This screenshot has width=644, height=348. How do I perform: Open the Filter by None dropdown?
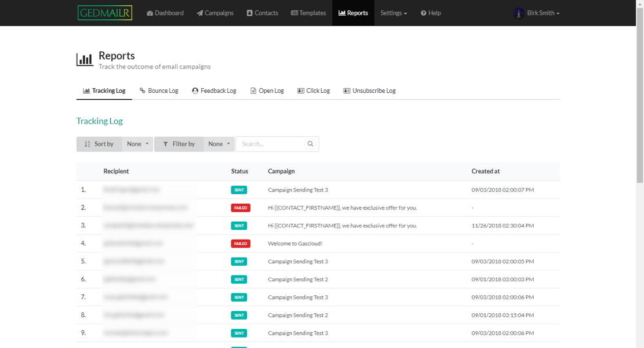pos(219,144)
